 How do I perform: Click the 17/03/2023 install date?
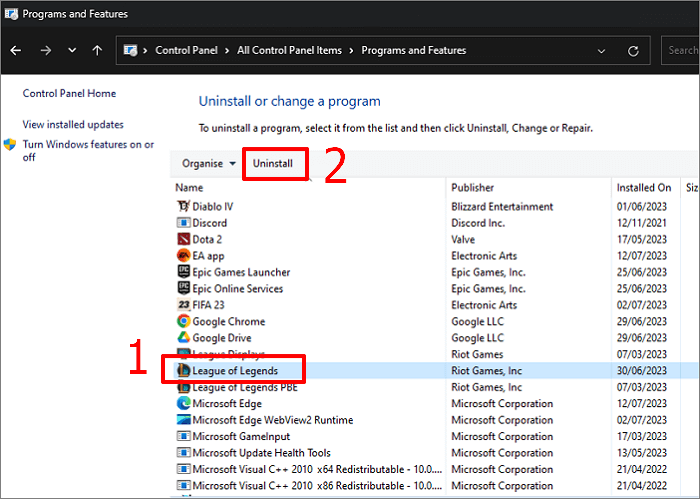pos(642,437)
